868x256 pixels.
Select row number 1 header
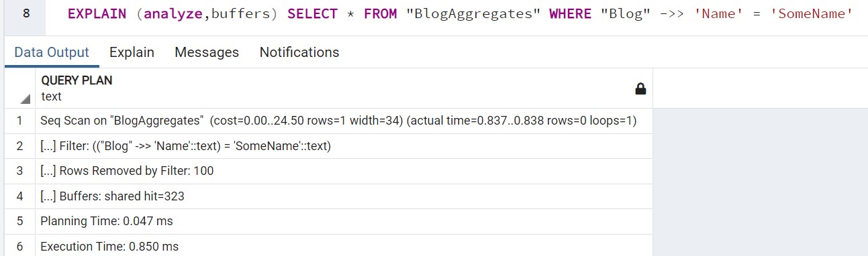(19, 121)
